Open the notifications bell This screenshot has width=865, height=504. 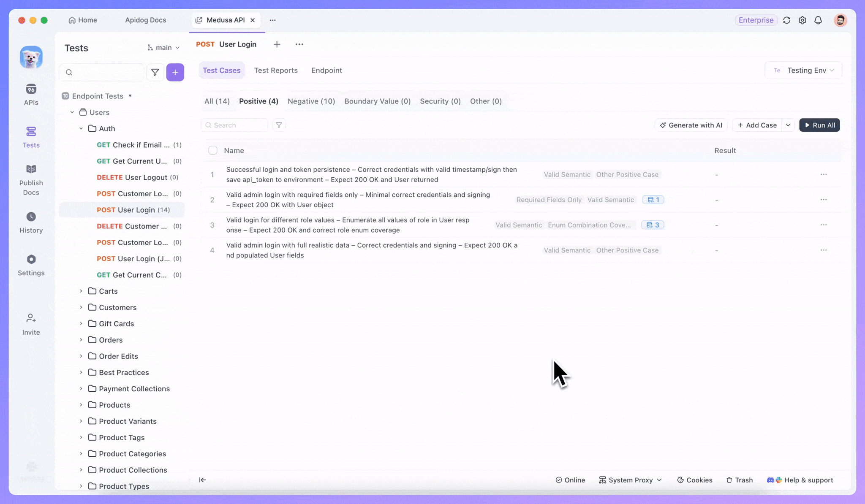pos(818,20)
